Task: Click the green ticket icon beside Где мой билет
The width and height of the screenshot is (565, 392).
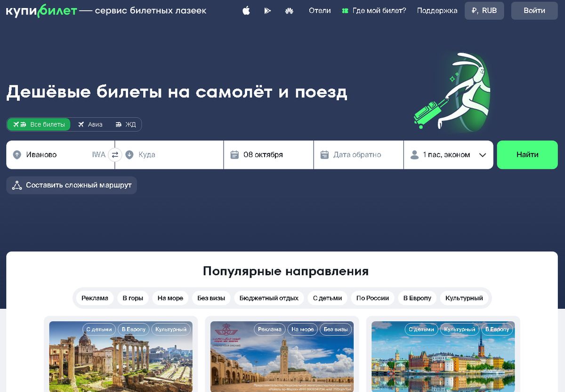Action: pos(345,10)
